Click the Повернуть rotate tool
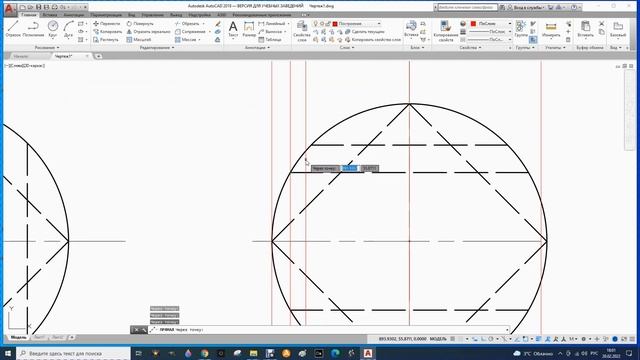The width and height of the screenshot is (640, 360). 140,24
